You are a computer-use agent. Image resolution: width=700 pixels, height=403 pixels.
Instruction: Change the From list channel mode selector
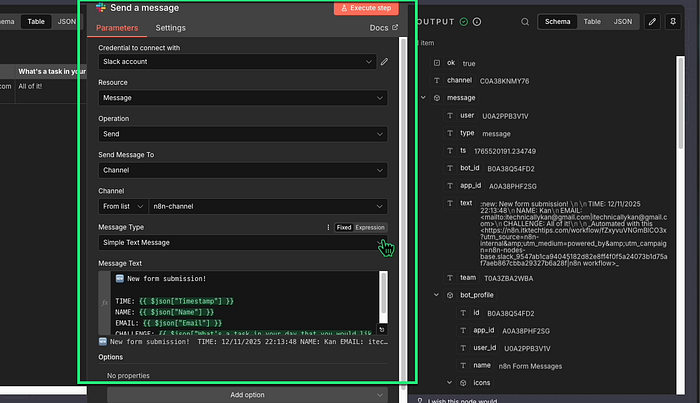click(123, 206)
